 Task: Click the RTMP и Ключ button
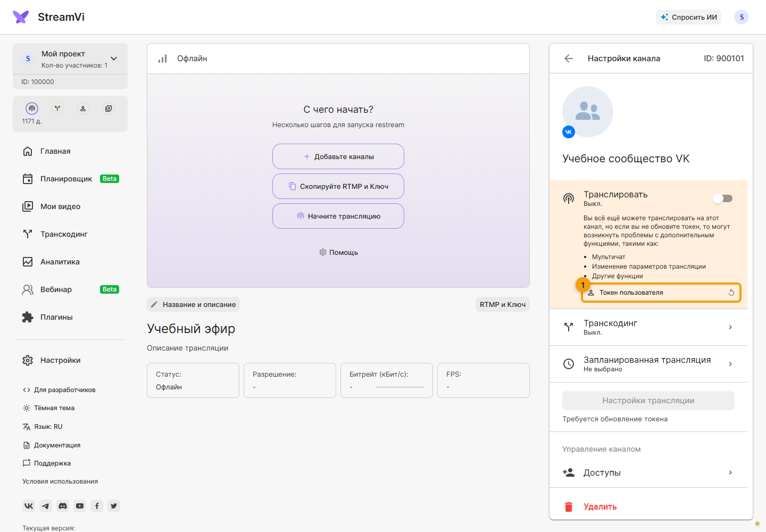(x=502, y=304)
